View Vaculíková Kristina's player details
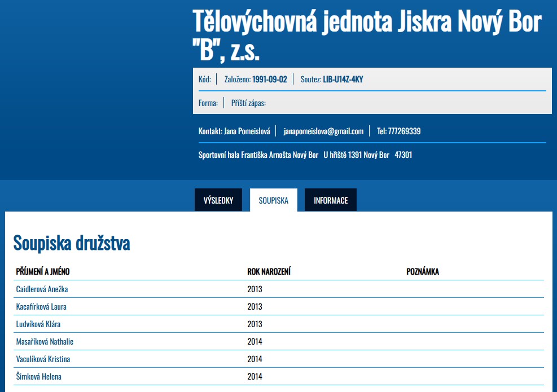Image resolution: width=557 pixels, height=392 pixels. pos(43,359)
